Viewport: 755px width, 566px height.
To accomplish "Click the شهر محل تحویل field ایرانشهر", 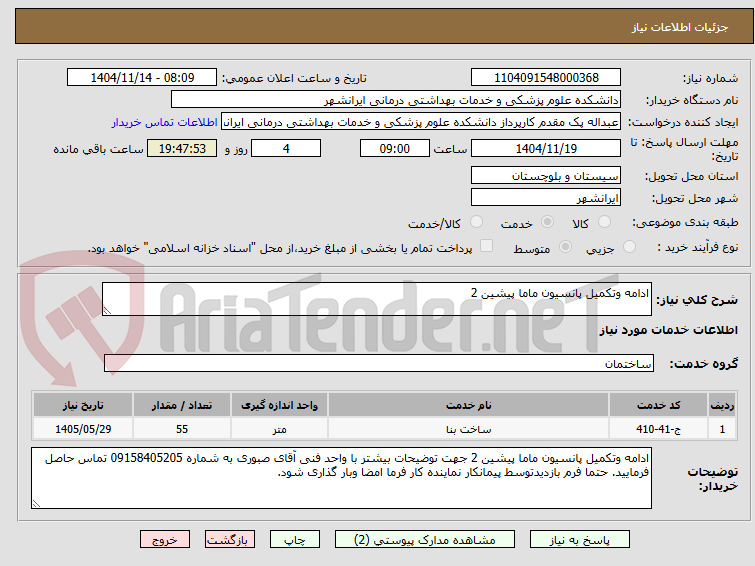I will (x=546, y=198).
